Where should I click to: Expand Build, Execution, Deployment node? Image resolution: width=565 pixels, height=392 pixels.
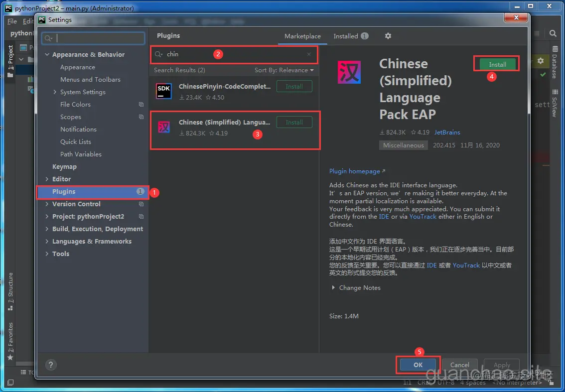(x=47, y=229)
